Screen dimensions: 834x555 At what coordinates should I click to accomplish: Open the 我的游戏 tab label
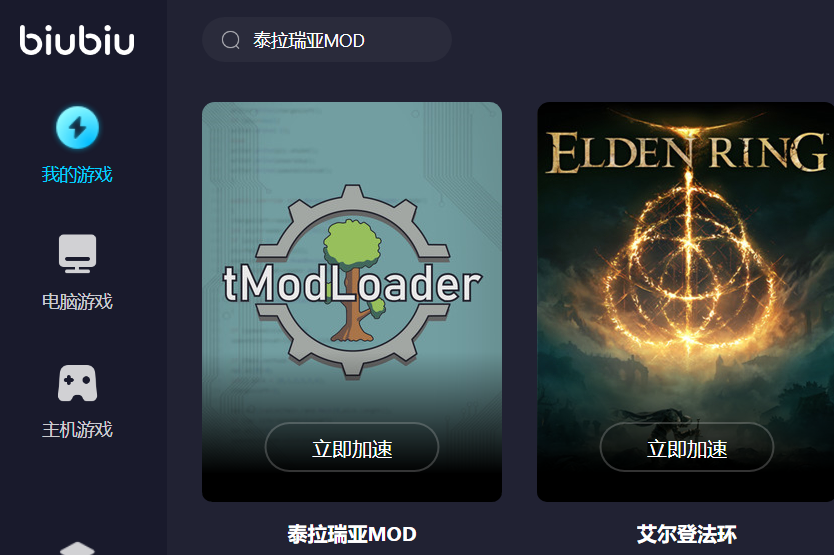[77, 175]
